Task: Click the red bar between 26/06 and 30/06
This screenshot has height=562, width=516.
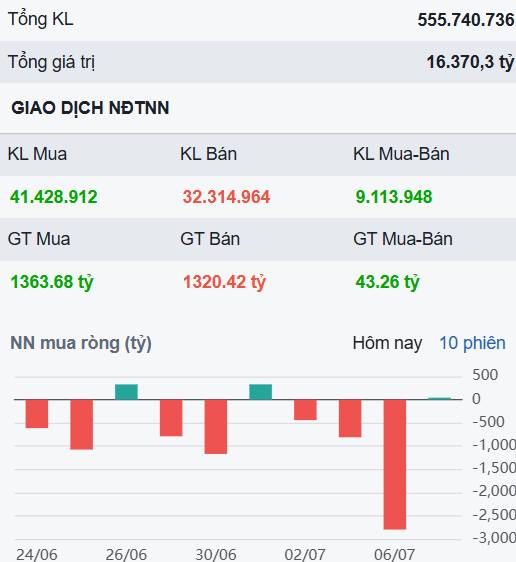Action: click(x=171, y=418)
